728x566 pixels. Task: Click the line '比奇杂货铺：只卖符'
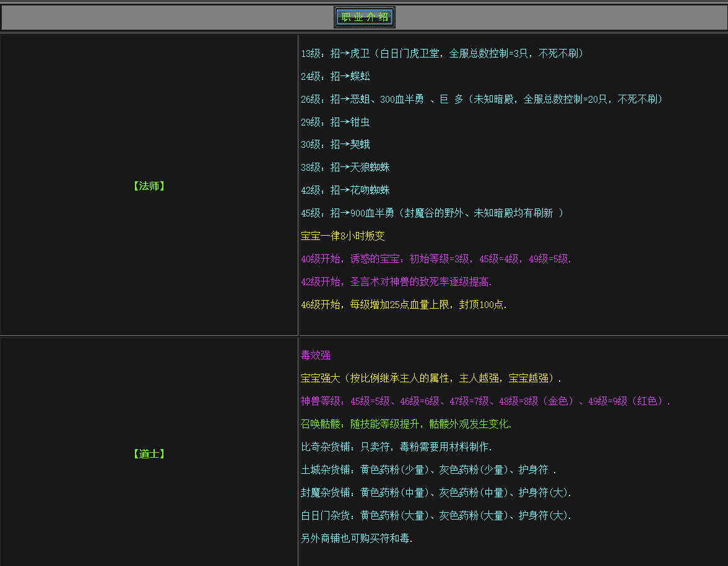click(x=396, y=447)
